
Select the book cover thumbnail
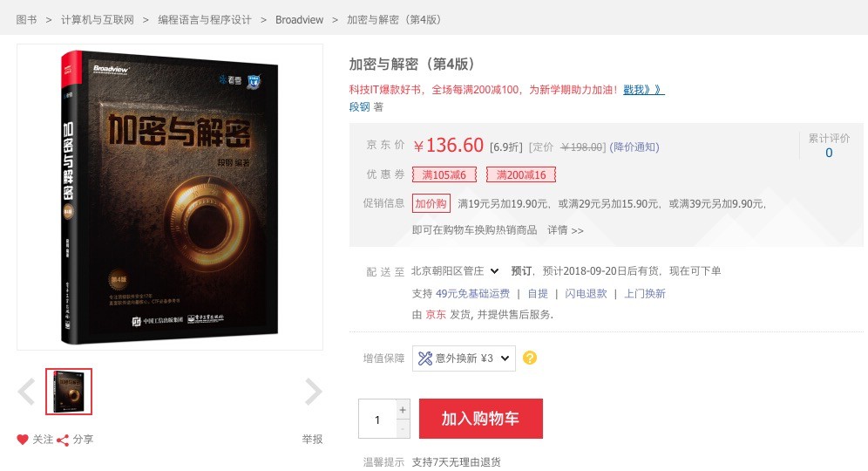(x=69, y=392)
